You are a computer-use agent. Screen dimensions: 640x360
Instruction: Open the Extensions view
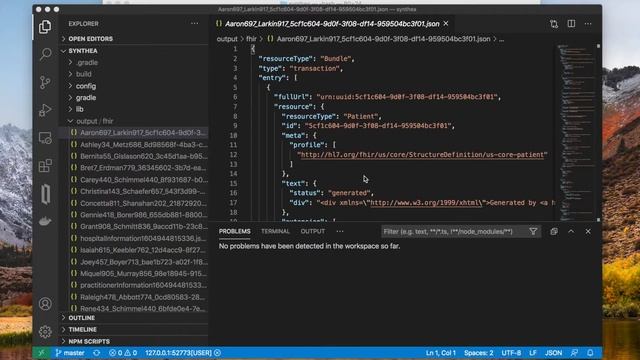pos(45,166)
